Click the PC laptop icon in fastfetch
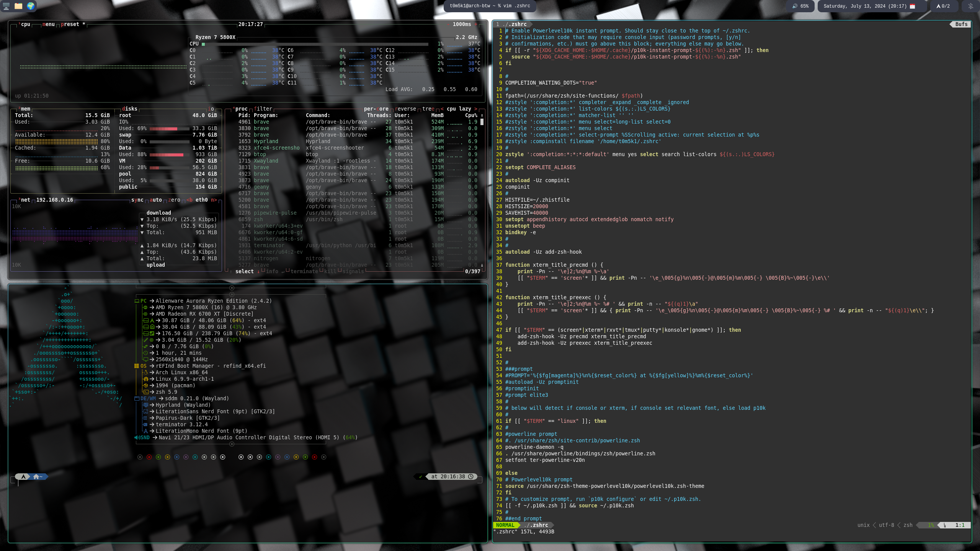Viewport: 980px width, 551px height. point(137,301)
